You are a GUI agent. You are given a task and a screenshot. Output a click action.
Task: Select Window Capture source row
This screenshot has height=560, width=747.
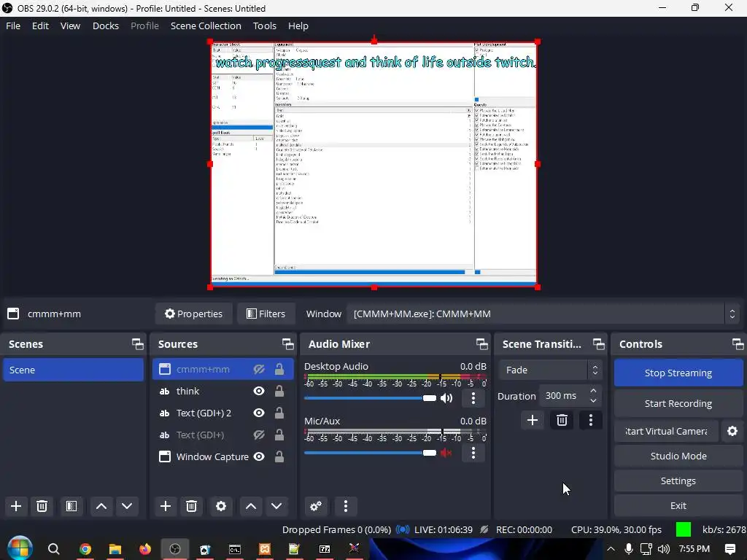(x=223, y=456)
